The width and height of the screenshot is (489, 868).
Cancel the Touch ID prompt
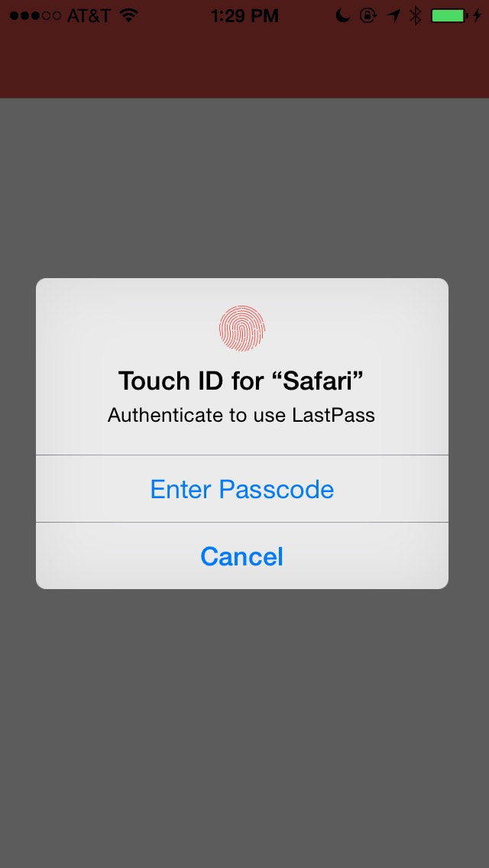[242, 555]
